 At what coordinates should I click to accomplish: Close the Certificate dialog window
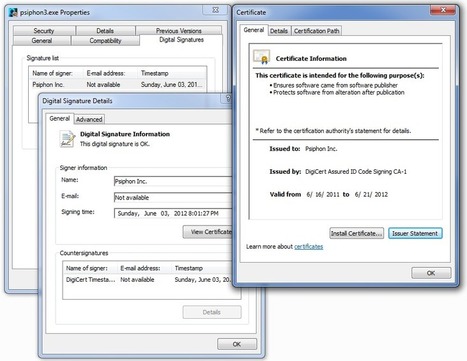pos(443,10)
